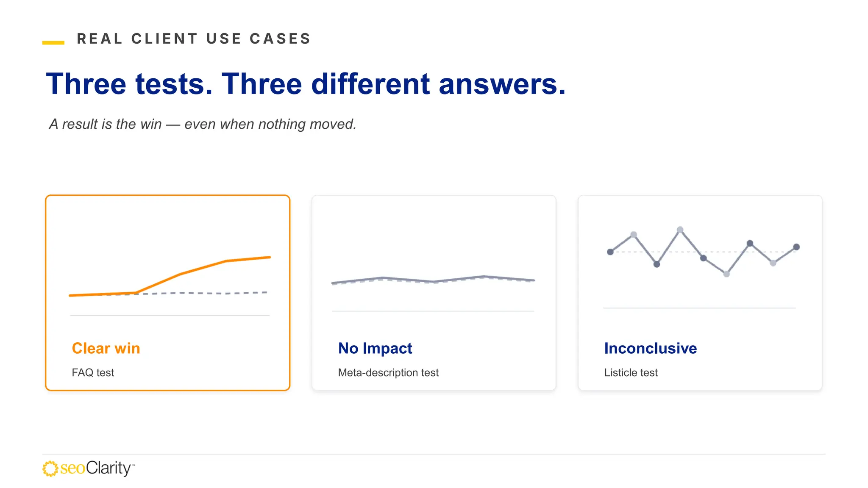Click the highest data point in Inconclusive chart
The image size is (868, 488).
(680, 230)
